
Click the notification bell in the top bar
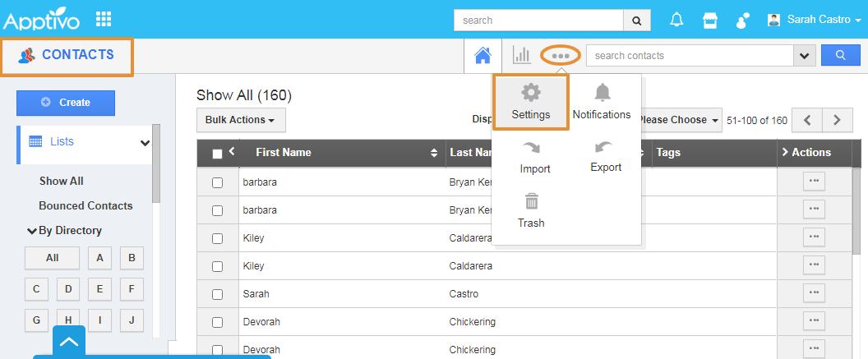click(676, 20)
